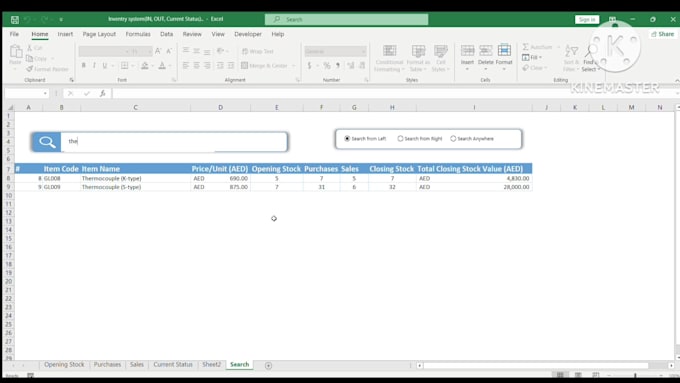Switch to the Page Layout tab
Viewport: 680px width, 383px height.
(99, 34)
